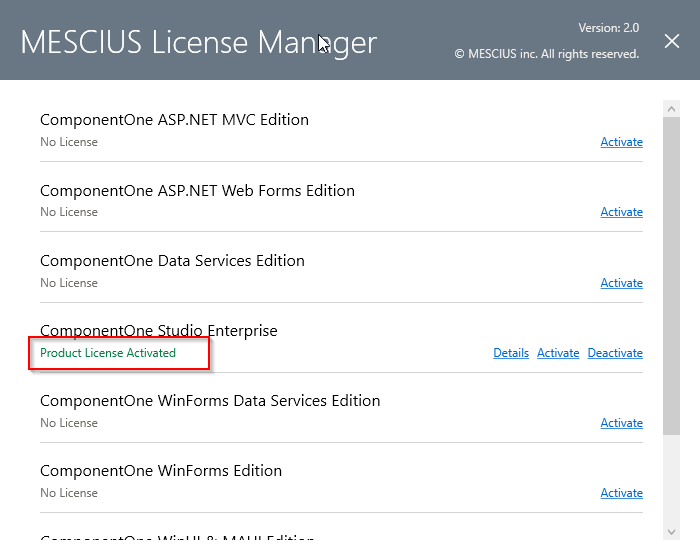Activate the ASP.NET Web Forms Edition
The image size is (700, 560).
click(621, 212)
